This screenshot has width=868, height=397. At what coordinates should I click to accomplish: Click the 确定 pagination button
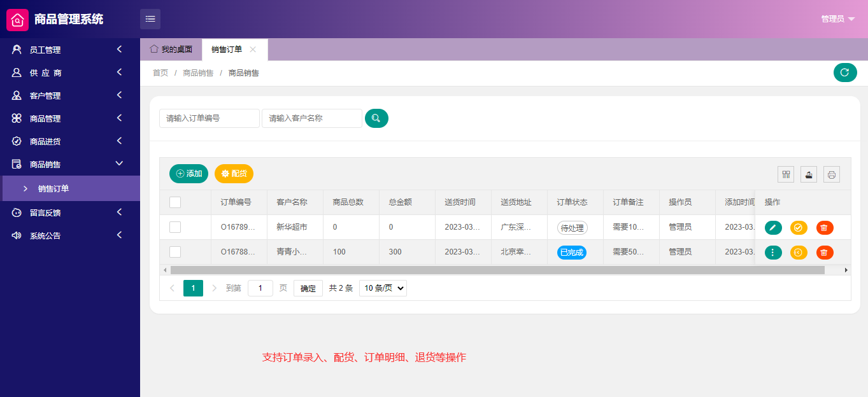click(308, 288)
